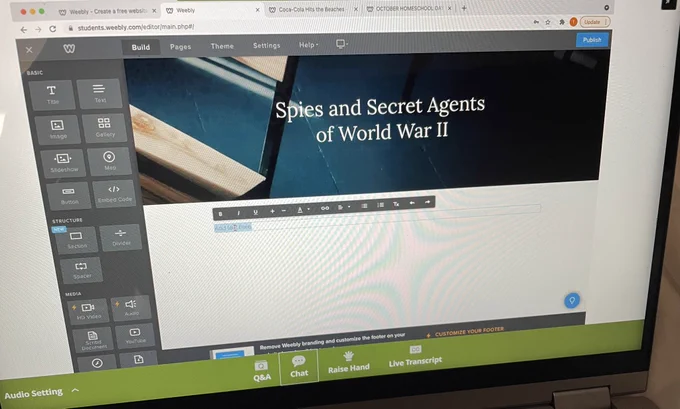Decrease font size with the minus icon

(284, 210)
